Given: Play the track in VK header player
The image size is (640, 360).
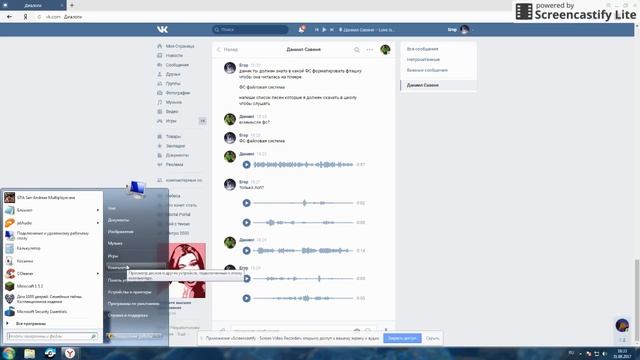Looking at the screenshot, I should [324, 30].
